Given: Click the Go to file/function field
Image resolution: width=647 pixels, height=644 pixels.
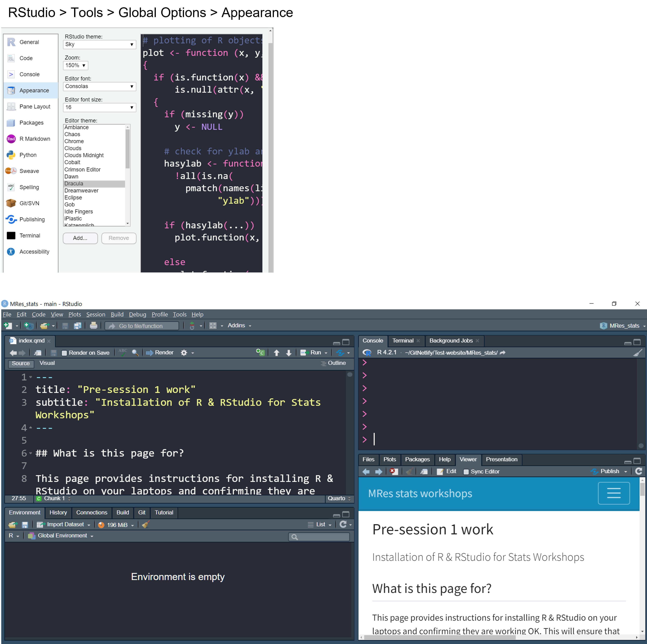Looking at the screenshot, I should coord(142,326).
